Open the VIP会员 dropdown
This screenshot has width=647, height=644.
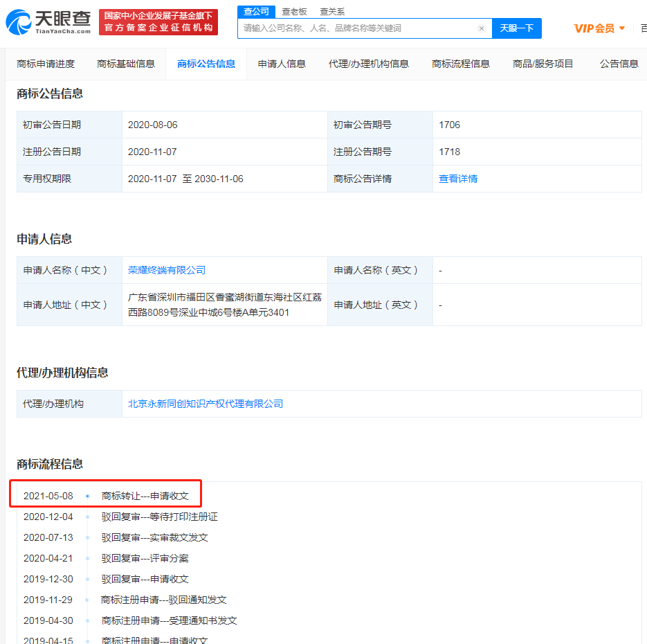(x=599, y=28)
